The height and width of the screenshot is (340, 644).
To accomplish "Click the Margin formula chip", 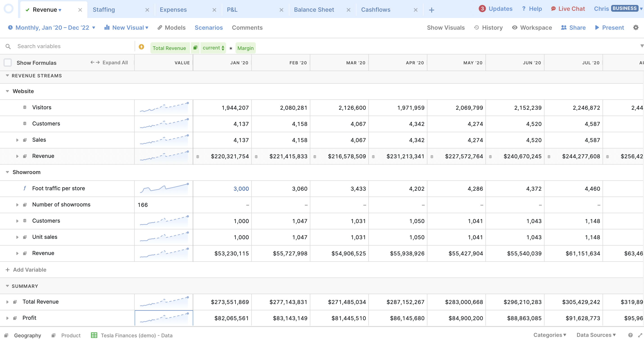I will [x=245, y=48].
